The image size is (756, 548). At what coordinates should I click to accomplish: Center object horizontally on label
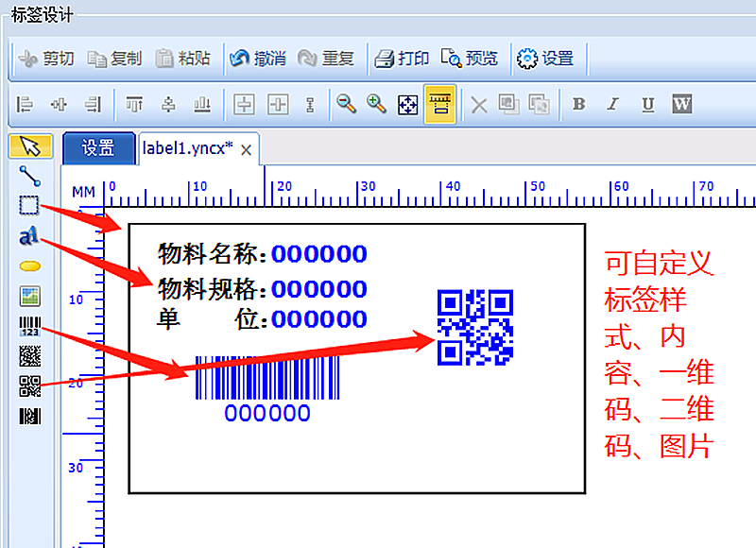(244, 104)
